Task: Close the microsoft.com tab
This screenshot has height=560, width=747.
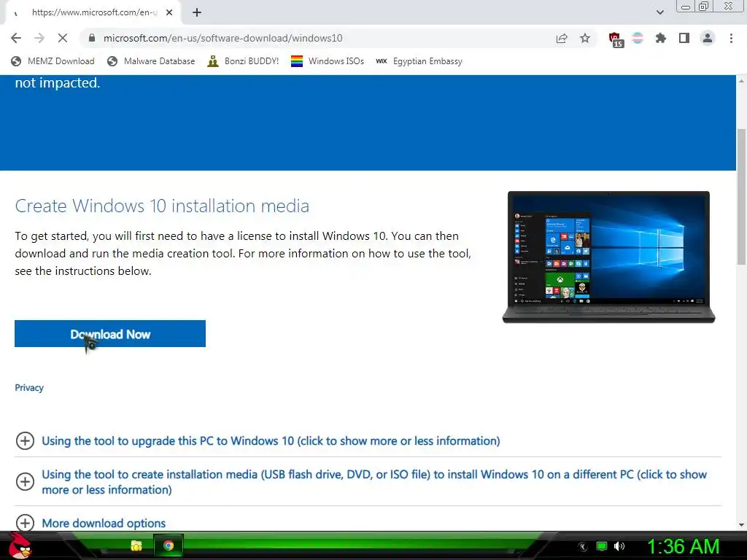Action: pos(169,13)
